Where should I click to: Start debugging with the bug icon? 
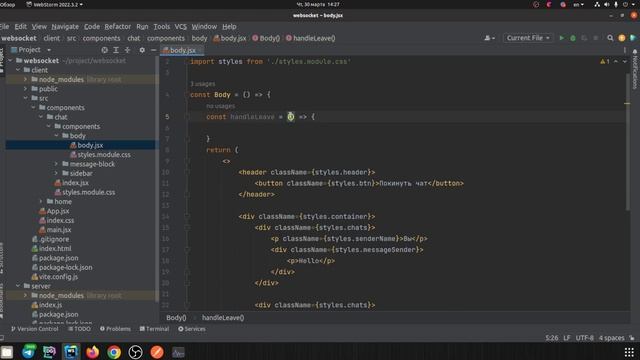tap(573, 38)
